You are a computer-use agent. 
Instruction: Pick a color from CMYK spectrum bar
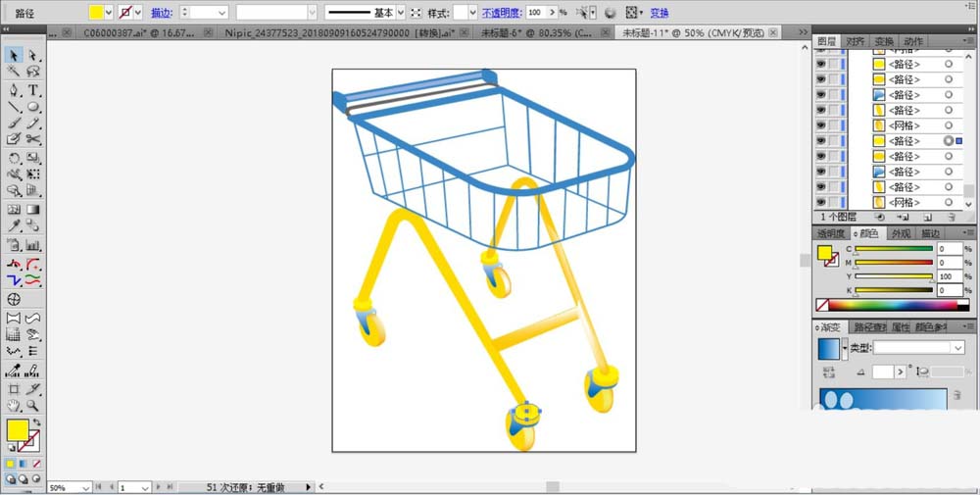[x=895, y=306]
